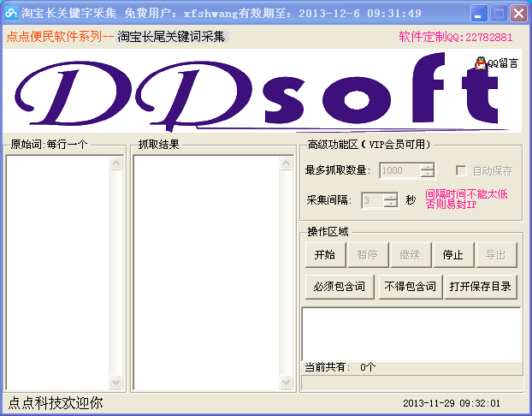
Task: Click scroll-down arrow of 原始词 list
Action: (x=116, y=383)
